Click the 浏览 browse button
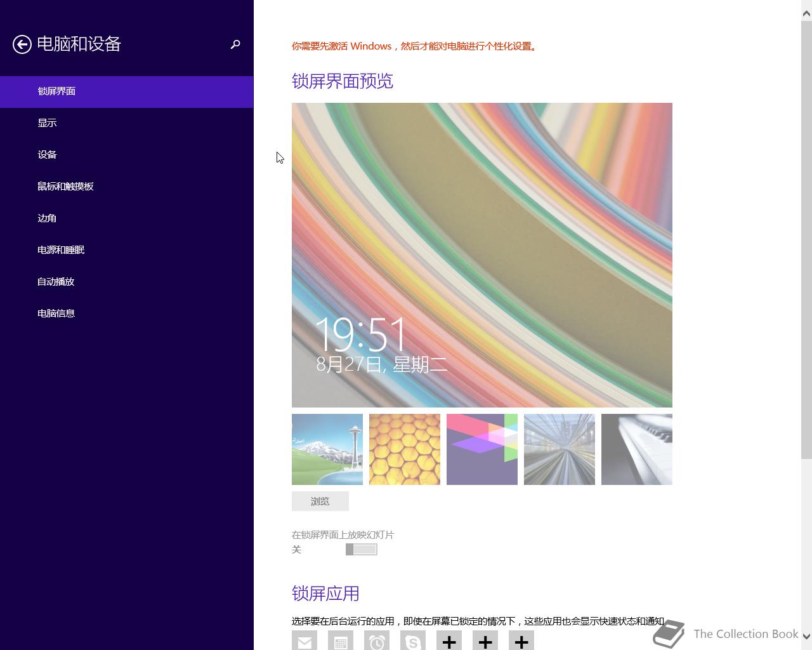 (x=320, y=501)
